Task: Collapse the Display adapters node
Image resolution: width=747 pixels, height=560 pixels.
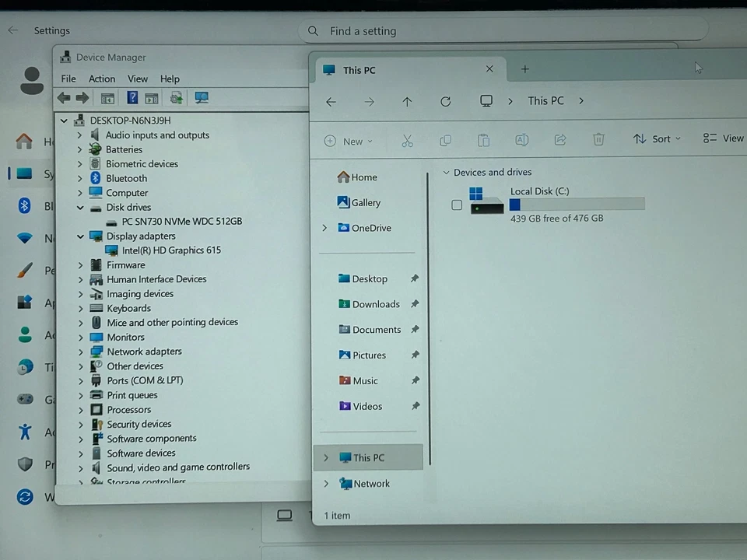Action: [x=80, y=236]
